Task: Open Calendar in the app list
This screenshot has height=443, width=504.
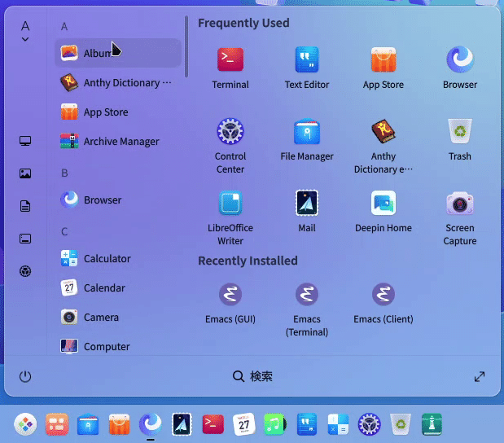Action: (118, 287)
